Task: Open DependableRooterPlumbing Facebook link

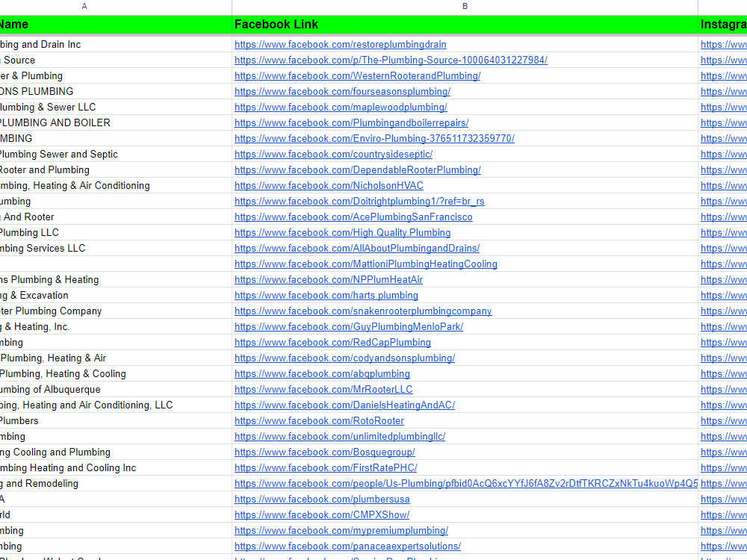Action: (357, 170)
